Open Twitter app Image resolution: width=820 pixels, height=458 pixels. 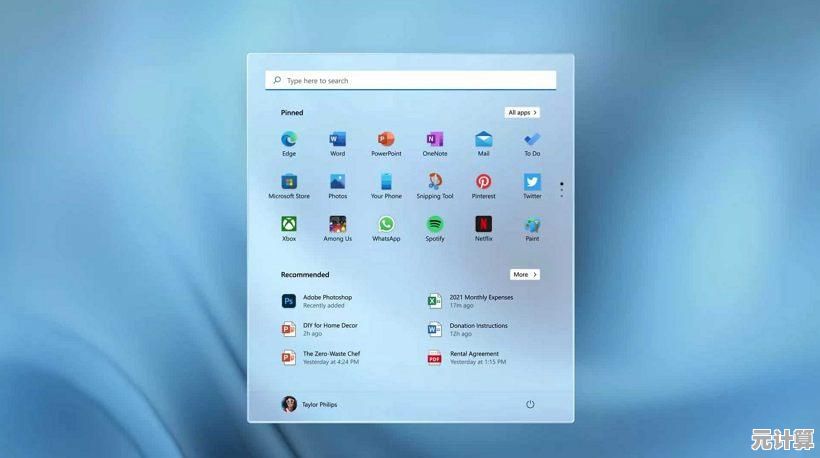(x=532, y=186)
